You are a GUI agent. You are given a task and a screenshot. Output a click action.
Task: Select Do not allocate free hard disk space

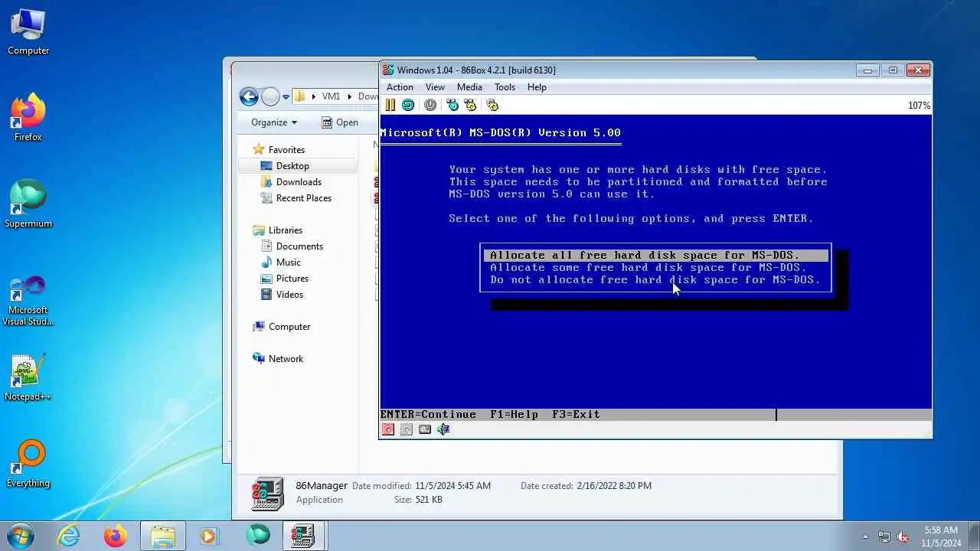[656, 280]
